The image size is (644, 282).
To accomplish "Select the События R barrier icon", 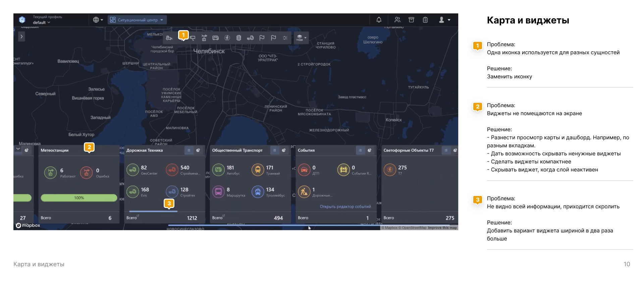I will point(343,170).
